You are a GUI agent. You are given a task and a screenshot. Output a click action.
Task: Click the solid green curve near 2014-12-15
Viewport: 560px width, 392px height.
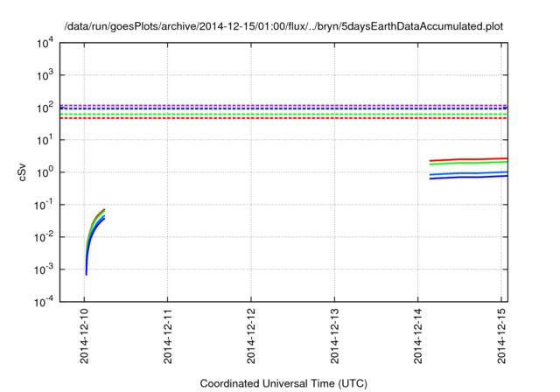(x=468, y=163)
